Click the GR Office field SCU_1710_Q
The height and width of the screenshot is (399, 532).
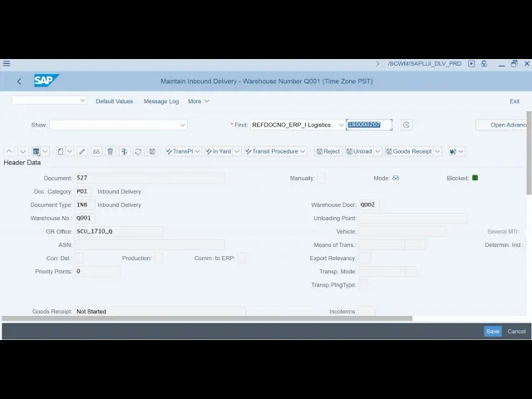coord(118,231)
